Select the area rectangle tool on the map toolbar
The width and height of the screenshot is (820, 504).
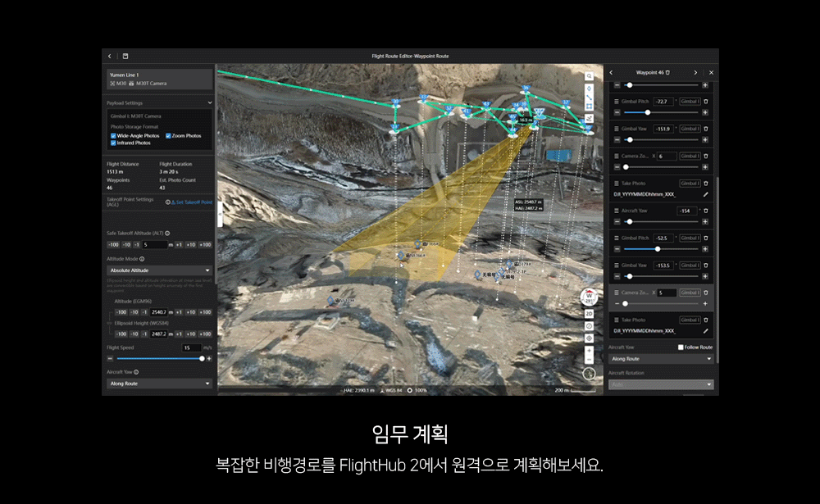point(589,107)
